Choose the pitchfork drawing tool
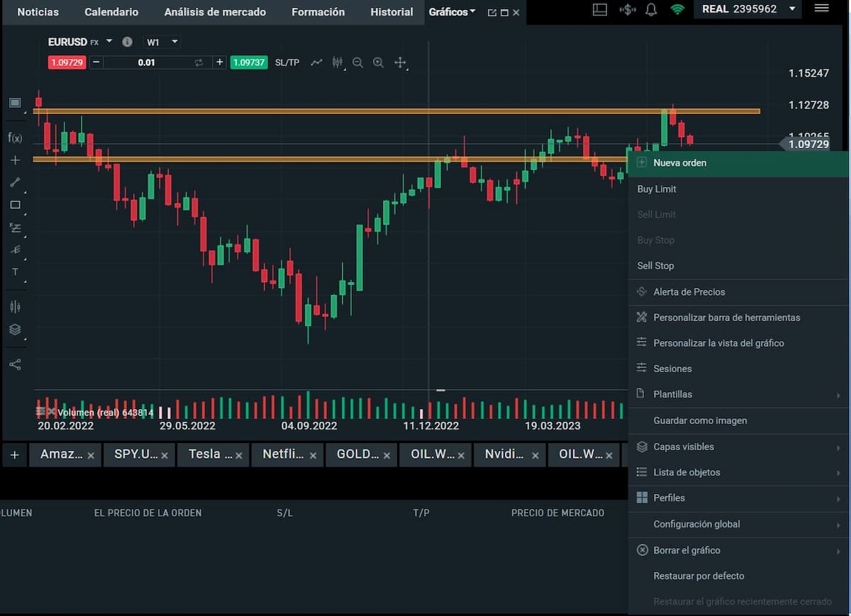 pos(15,250)
